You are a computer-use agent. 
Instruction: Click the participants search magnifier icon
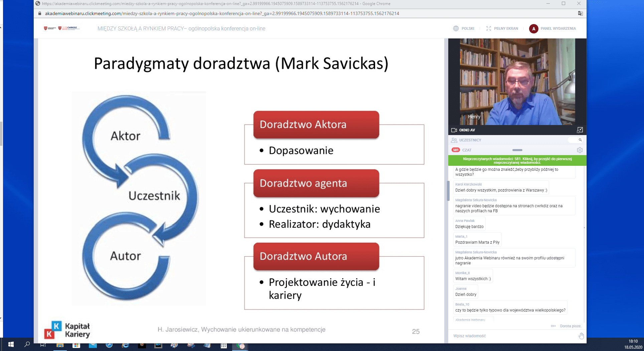[580, 140]
